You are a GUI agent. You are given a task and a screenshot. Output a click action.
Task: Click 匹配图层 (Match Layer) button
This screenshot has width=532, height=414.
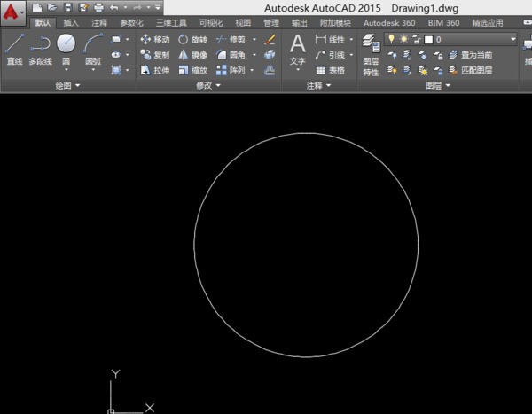tap(471, 70)
